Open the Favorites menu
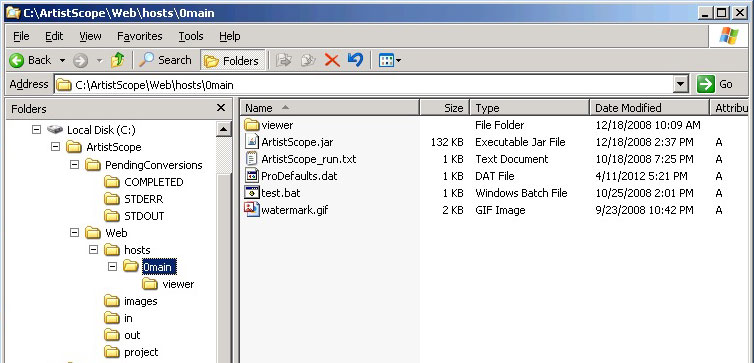The height and width of the screenshot is (363, 754). 139,36
